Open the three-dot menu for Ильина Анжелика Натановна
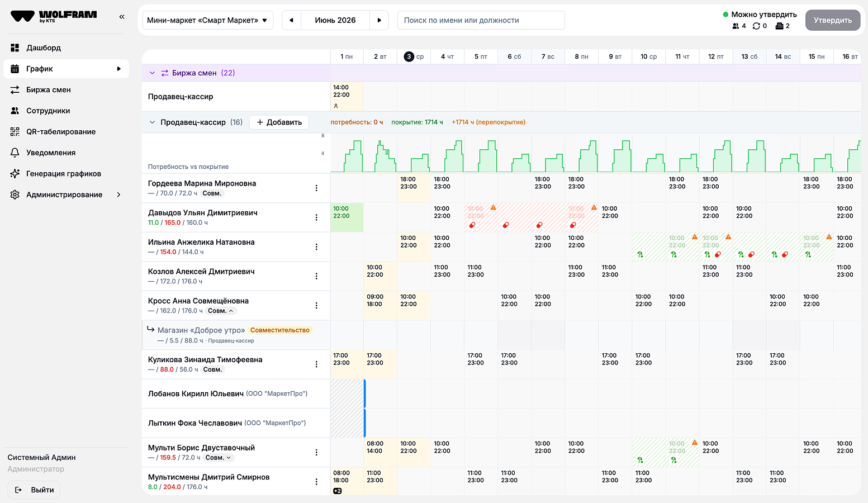The height and width of the screenshot is (503, 868). (x=316, y=247)
